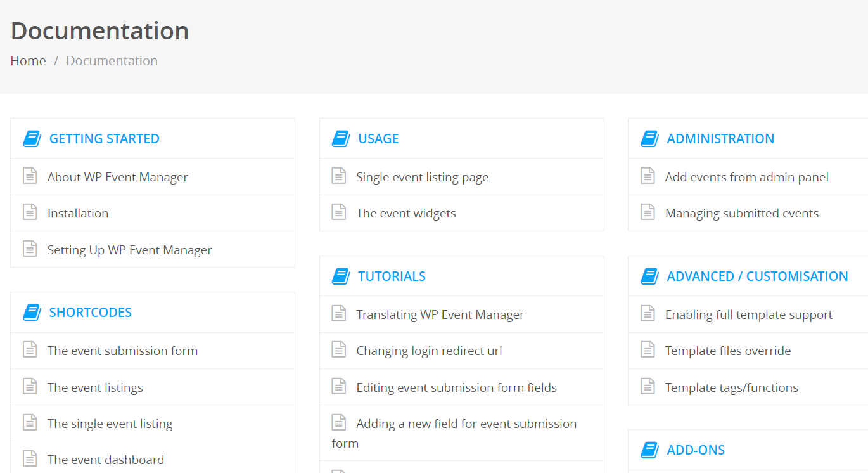The width and height of the screenshot is (868, 473).
Task: Click document icon next to The single event listing
Action: pyautogui.click(x=30, y=422)
